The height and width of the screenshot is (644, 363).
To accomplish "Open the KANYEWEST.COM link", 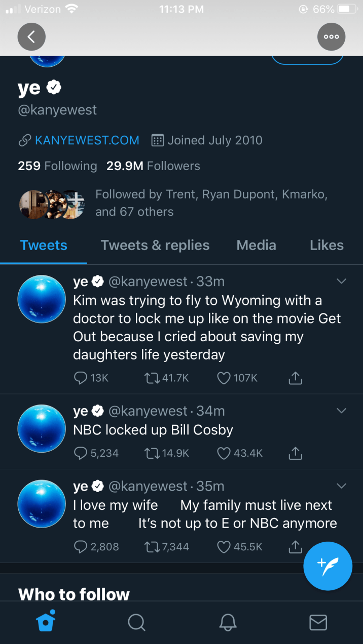I will click(87, 140).
